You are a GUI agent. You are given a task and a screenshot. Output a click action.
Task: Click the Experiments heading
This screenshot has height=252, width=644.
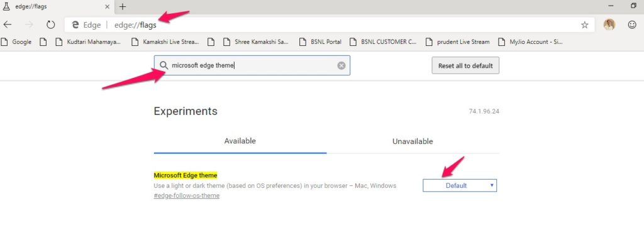(186, 111)
